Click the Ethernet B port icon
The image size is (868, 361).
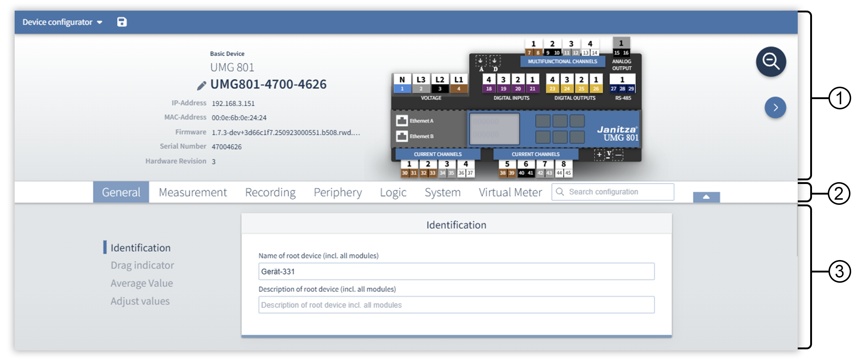pyautogui.click(x=402, y=136)
